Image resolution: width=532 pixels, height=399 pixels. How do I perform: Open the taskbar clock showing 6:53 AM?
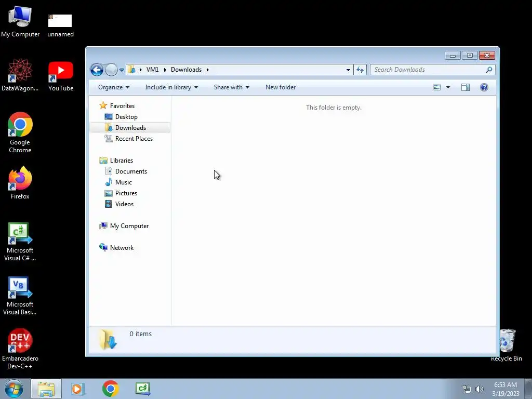click(506, 389)
